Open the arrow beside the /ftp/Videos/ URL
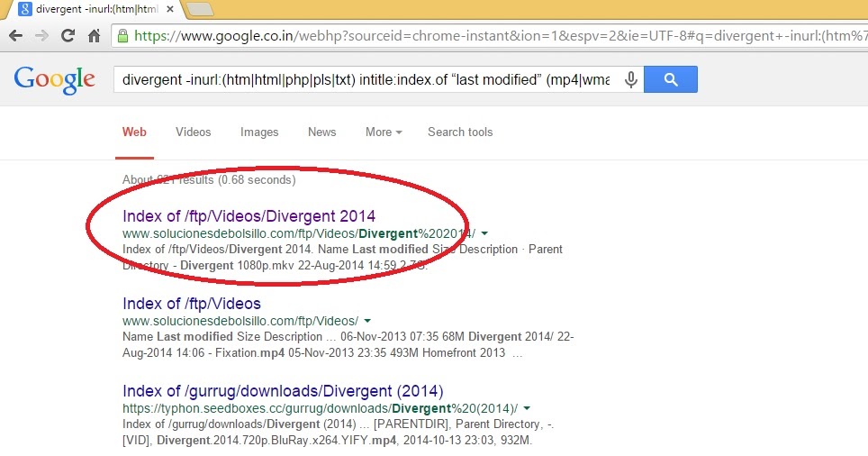The width and height of the screenshot is (868, 456). coord(367,321)
